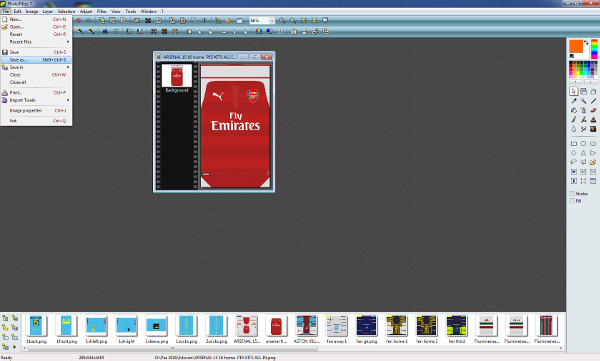Select the Spray tool
Image resolution: width=600 pixels, height=361 pixels.
[x=583, y=110]
